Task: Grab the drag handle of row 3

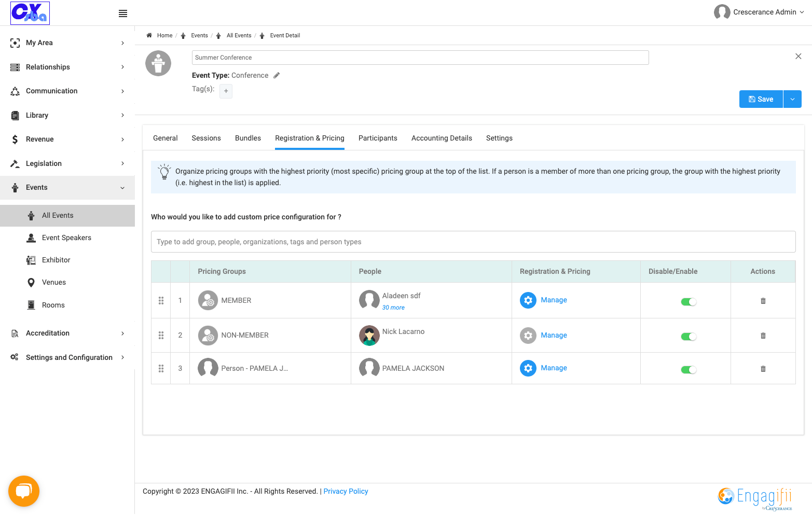Action: [161, 368]
